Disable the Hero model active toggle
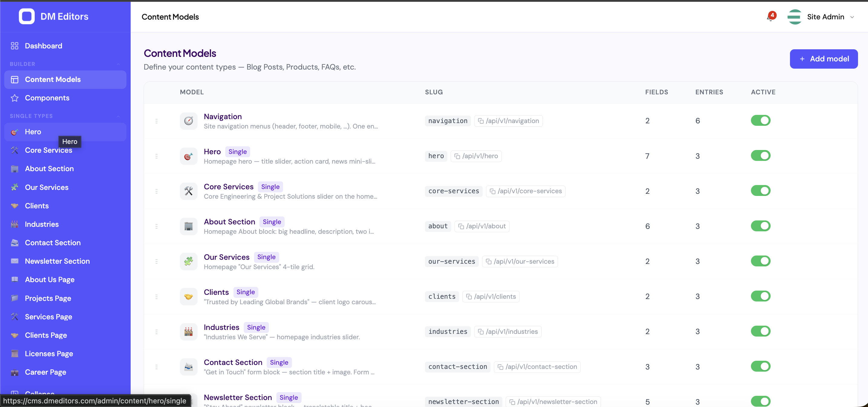The height and width of the screenshot is (407, 868). (761, 156)
